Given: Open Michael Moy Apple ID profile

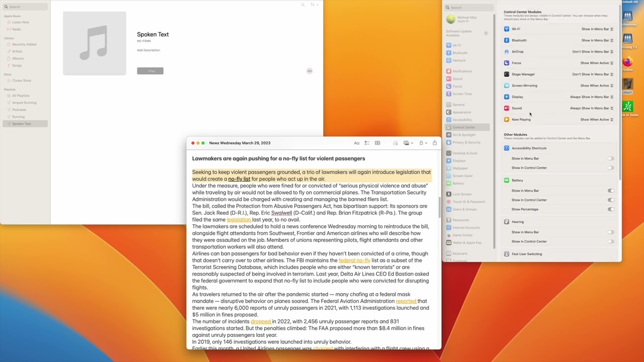Looking at the screenshot, I should tap(466, 19).
